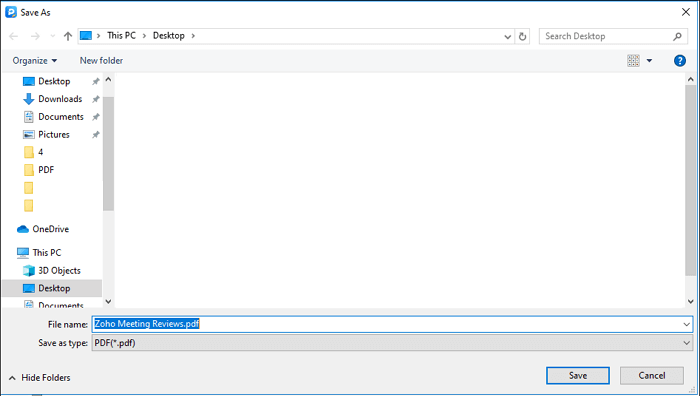Click inside the Search Desktop field
The height and width of the screenshot is (396, 700).
point(605,36)
